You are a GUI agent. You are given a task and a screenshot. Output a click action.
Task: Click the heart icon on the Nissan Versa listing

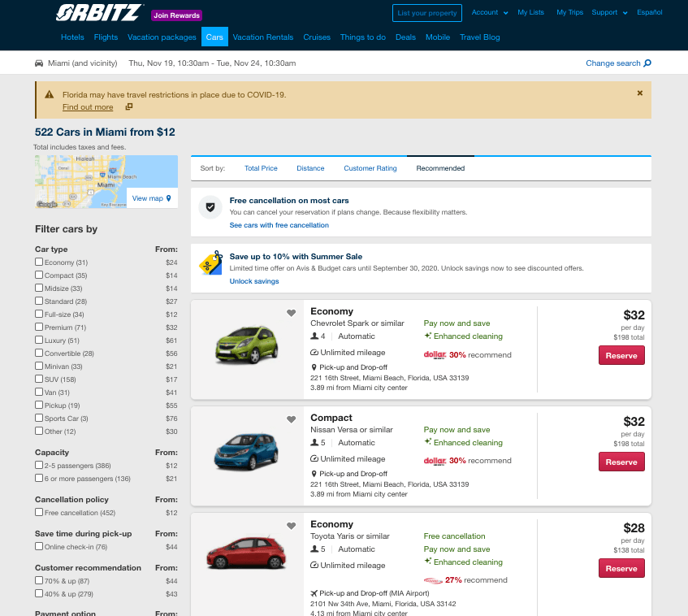292,420
